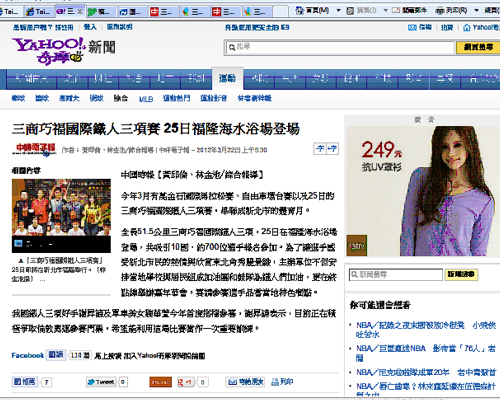Viewport: 500px width, 400px height.
Task: Click the slideshow icon under the photo
Action: click(18, 243)
